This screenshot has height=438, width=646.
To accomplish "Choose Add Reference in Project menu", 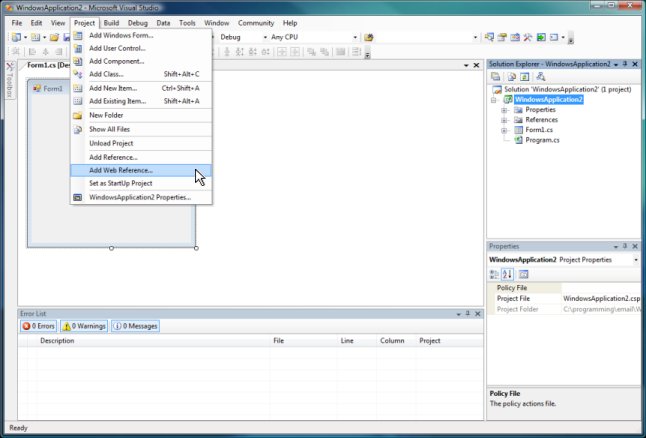I will point(141,157).
